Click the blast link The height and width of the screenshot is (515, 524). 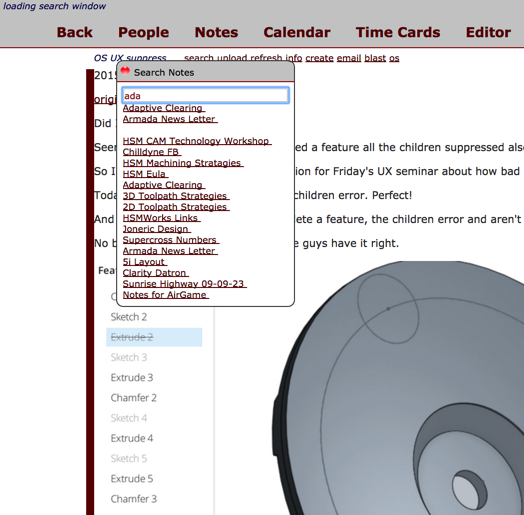pyautogui.click(x=375, y=58)
